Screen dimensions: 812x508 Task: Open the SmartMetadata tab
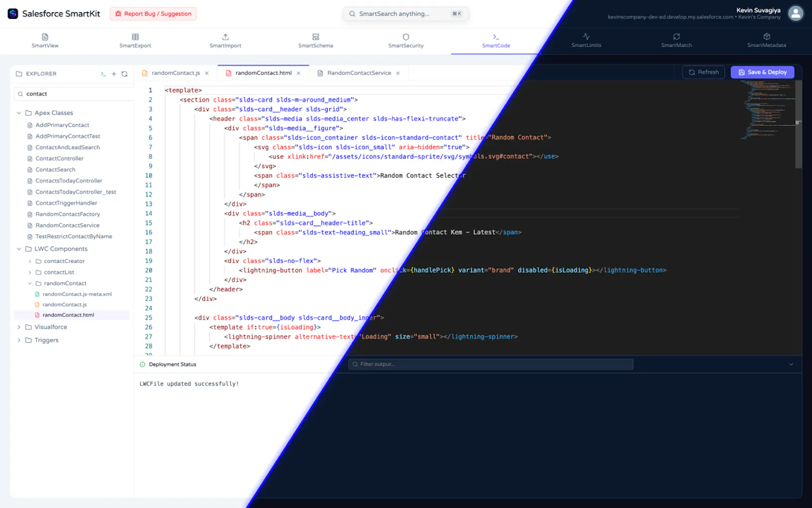pos(767,41)
